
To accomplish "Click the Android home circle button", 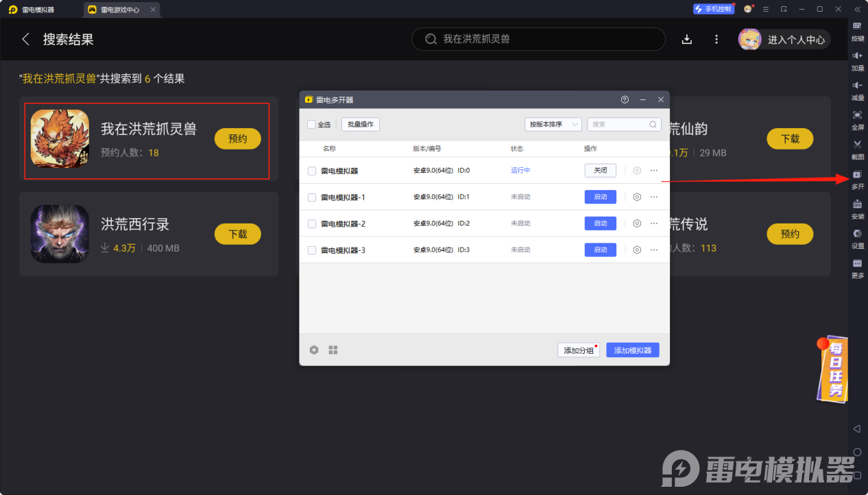I will tap(857, 452).
